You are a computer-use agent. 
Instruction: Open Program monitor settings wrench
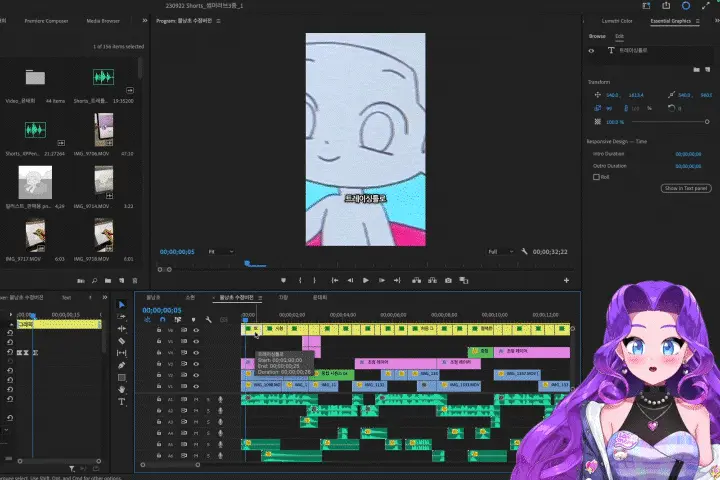pyautogui.click(x=524, y=251)
